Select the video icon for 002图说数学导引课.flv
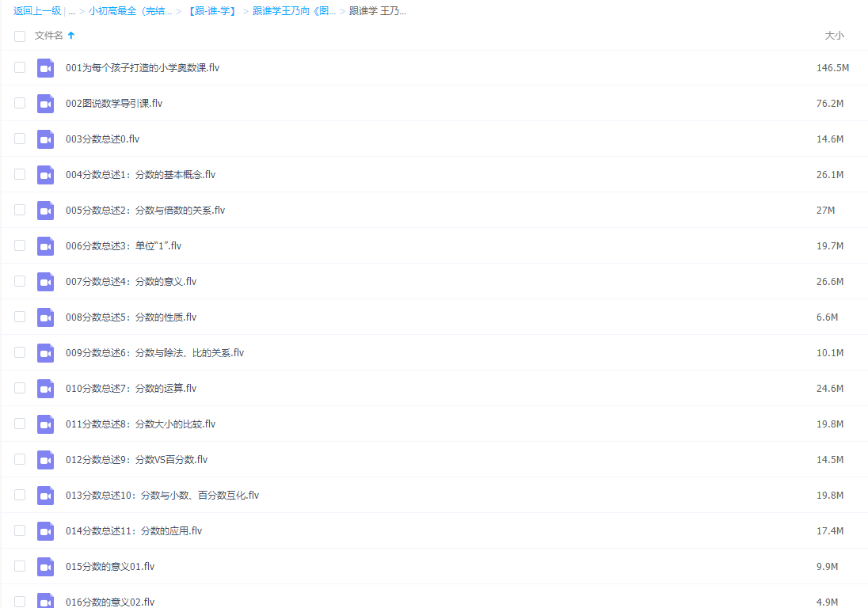The image size is (868, 608). coord(45,103)
